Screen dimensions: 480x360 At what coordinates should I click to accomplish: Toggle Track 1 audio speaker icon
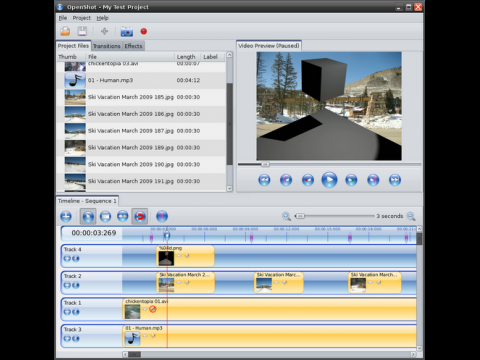pyautogui.click(x=76, y=312)
